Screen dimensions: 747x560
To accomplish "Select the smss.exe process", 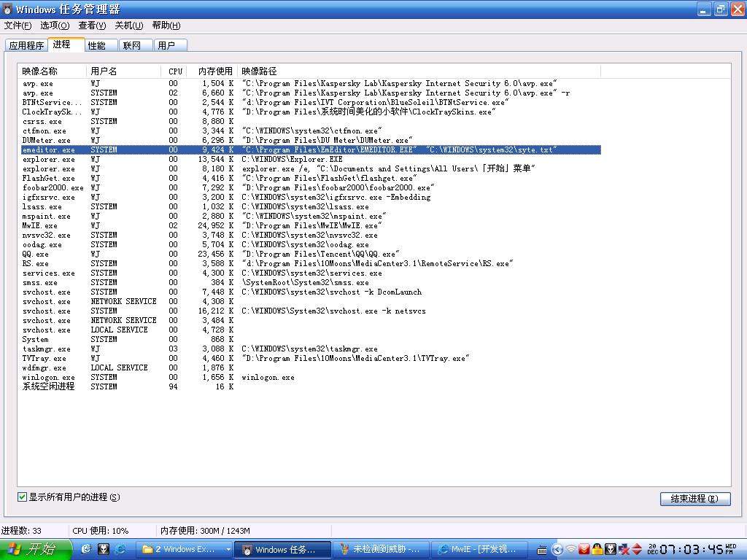I will click(311, 282).
